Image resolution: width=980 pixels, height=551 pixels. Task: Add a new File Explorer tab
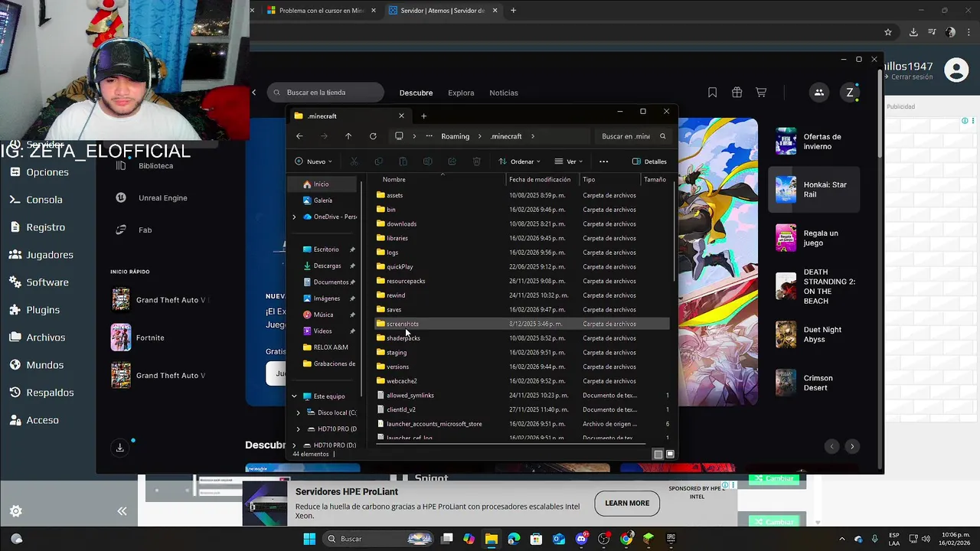[423, 116]
